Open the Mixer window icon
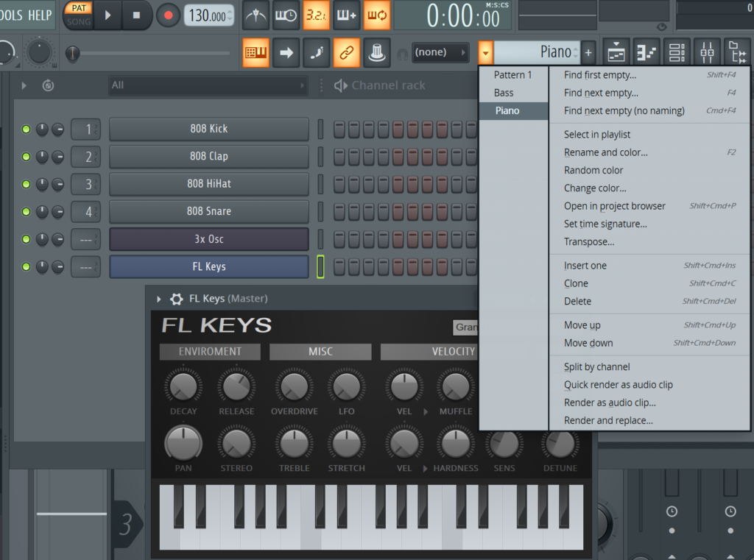The image size is (754, 560). point(706,52)
